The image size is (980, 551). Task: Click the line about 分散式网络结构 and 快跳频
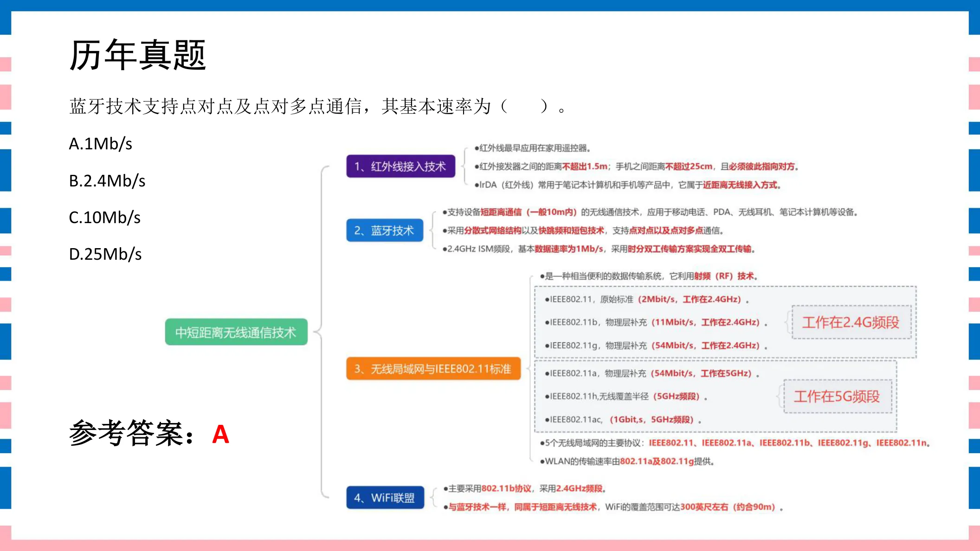coord(583,231)
